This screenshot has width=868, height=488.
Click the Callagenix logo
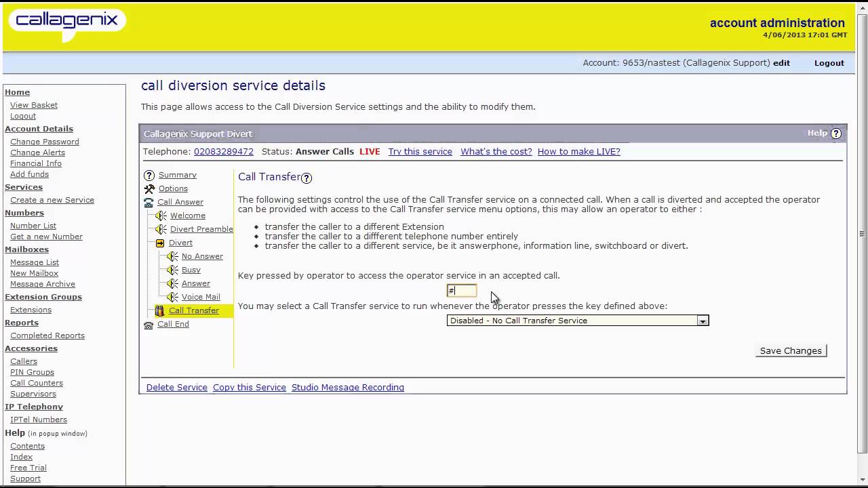click(x=66, y=24)
